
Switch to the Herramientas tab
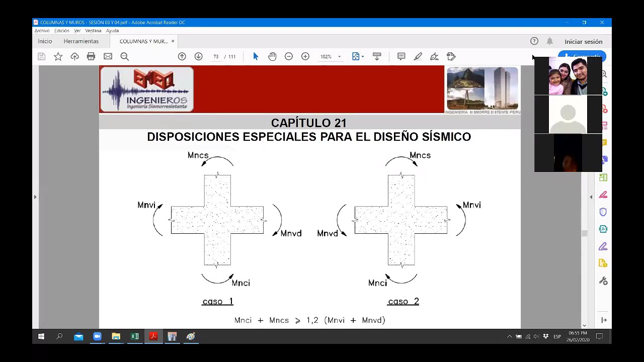tap(81, 41)
